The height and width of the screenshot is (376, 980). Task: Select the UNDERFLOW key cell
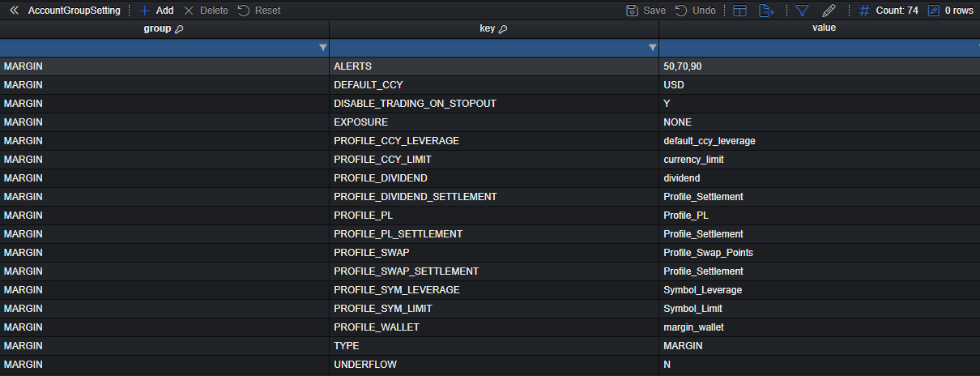(494, 365)
